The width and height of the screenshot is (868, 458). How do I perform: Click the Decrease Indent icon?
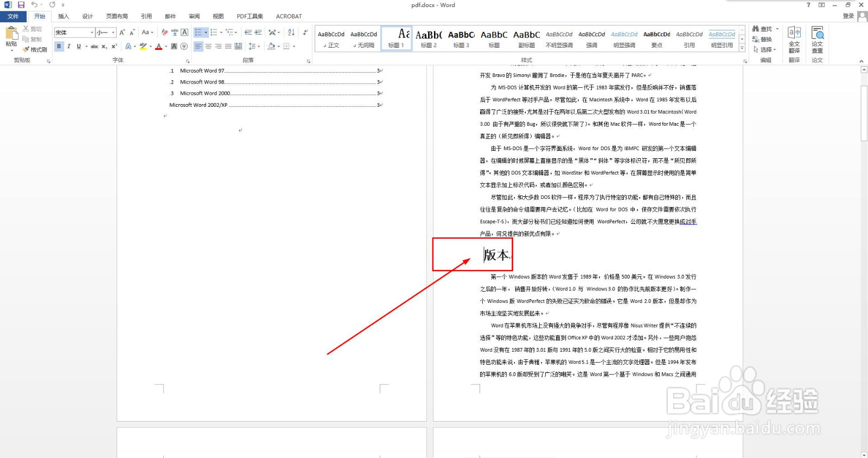248,33
